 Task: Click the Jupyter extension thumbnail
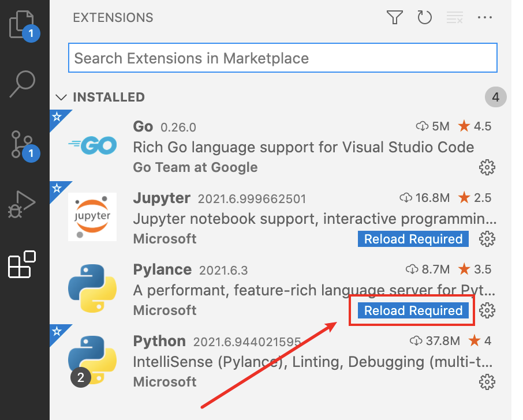91,217
